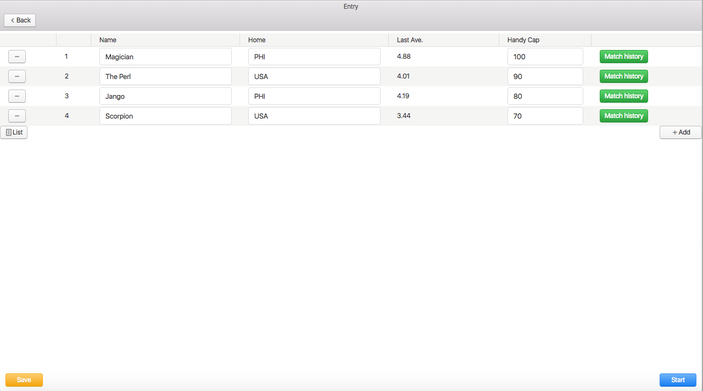Edit the Magician name field
This screenshot has width=703, height=391.
165,56
